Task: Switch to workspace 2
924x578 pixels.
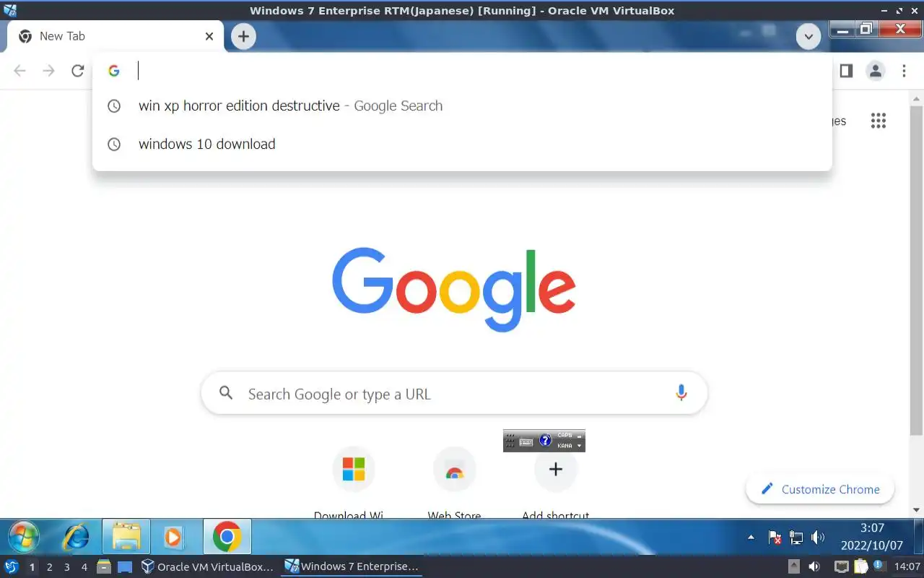Action: pyautogui.click(x=49, y=567)
